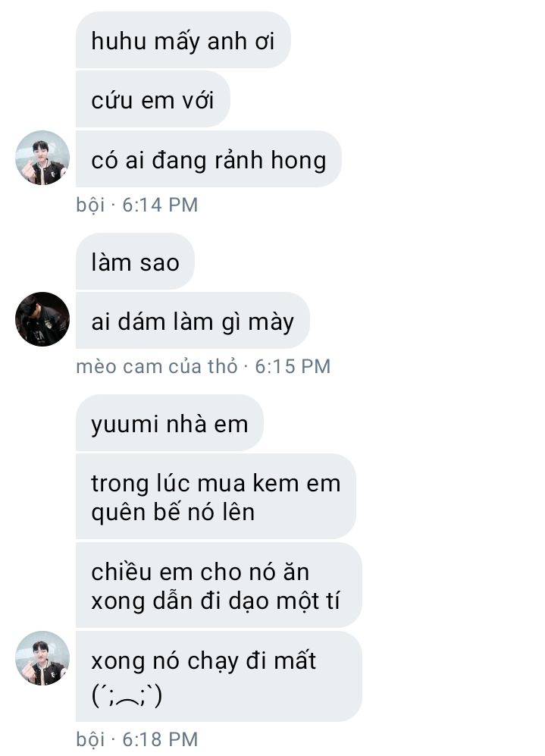Select message 'trong lúc mua kem em quên bế nó lên'
The width and height of the screenshot is (545, 756).
(x=216, y=497)
